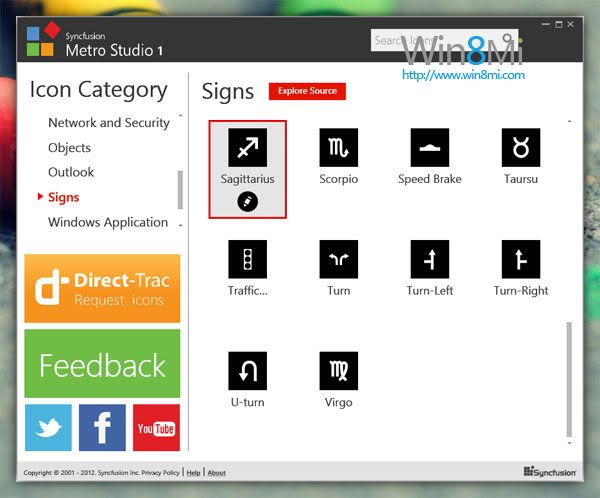Screen dimensions: 600x498
Task: Select the Turn-Right icon
Action: pos(521,259)
